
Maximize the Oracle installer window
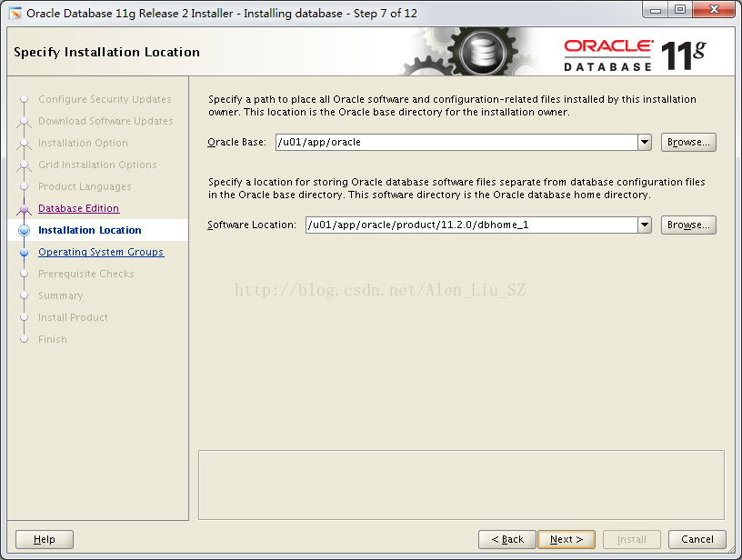click(x=680, y=10)
